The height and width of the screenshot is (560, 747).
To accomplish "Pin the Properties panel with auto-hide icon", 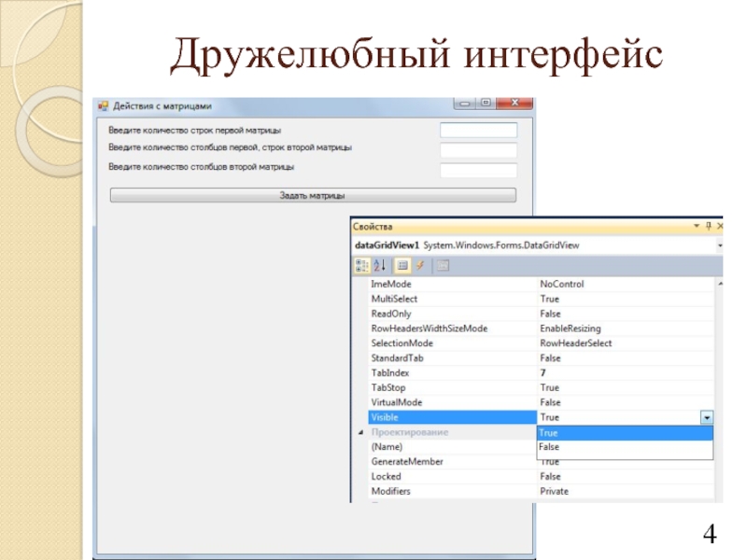I will click(709, 226).
